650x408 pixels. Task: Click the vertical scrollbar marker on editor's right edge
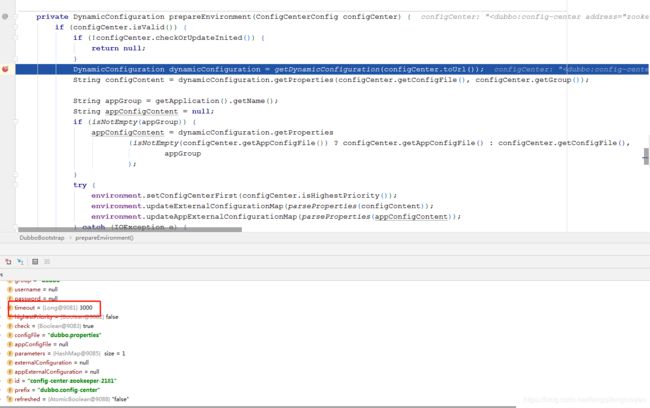coord(646,157)
